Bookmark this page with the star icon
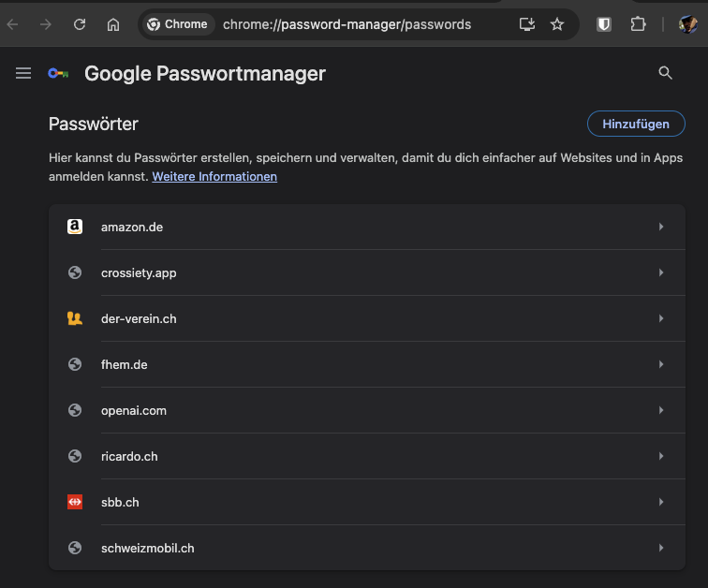Image resolution: width=708 pixels, height=588 pixels. [557, 24]
